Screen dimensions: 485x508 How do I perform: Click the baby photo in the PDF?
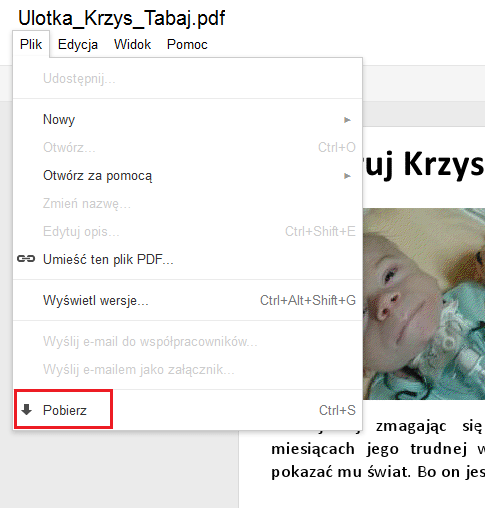click(x=424, y=304)
